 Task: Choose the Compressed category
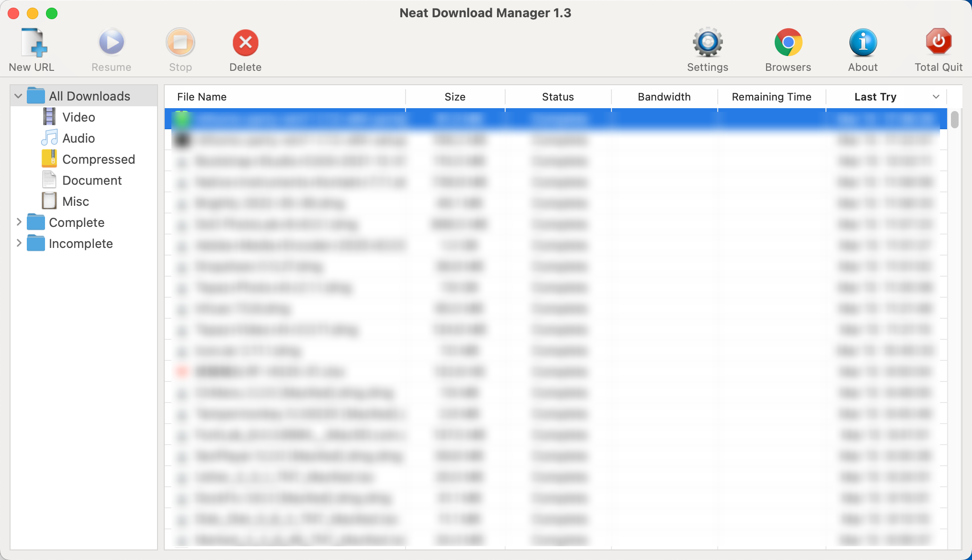click(x=98, y=159)
